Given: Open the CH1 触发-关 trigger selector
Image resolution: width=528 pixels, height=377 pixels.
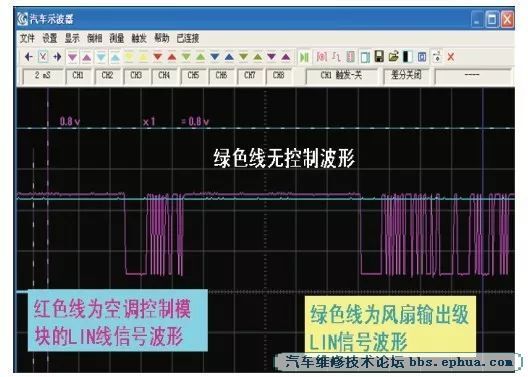Looking at the screenshot, I should (x=341, y=76).
